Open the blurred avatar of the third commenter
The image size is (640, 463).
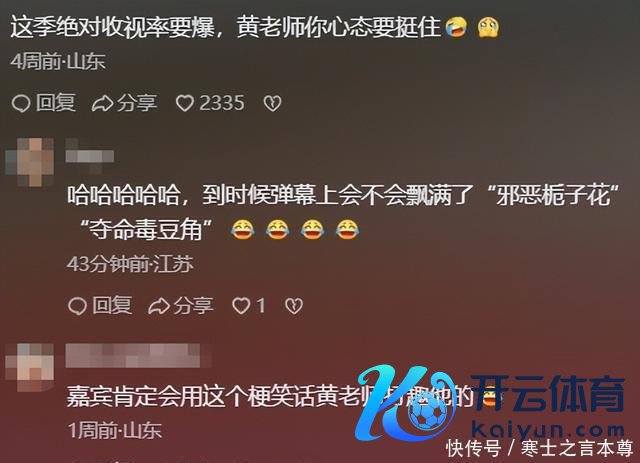tap(30, 367)
